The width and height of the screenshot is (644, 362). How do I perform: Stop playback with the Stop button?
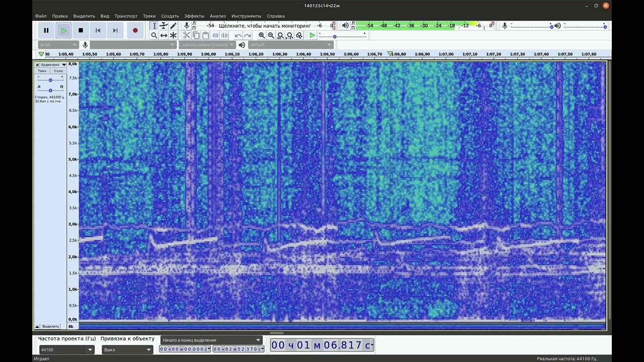coord(80,30)
